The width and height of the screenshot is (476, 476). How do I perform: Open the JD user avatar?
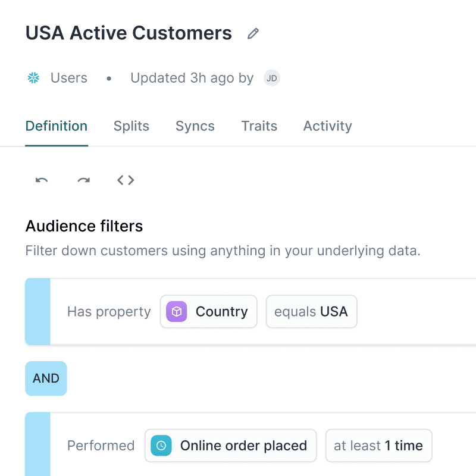click(272, 78)
